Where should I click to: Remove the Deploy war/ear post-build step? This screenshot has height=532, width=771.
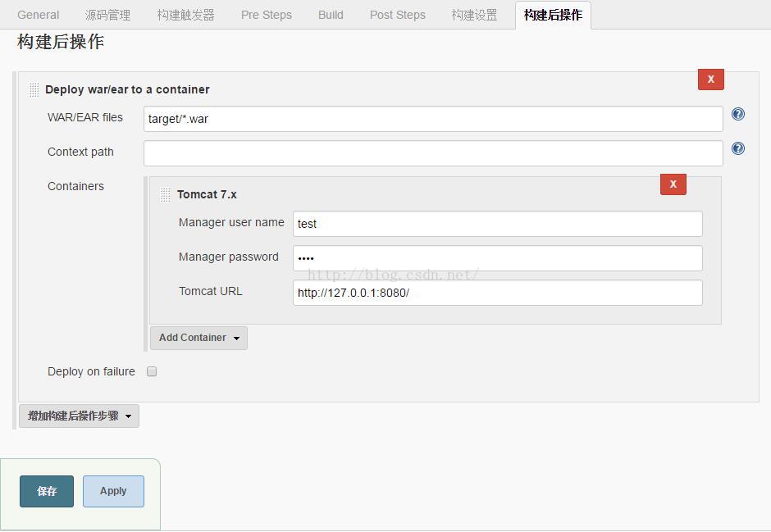710,79
